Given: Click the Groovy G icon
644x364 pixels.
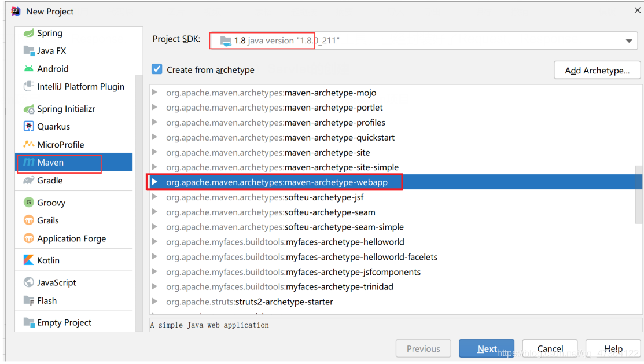Looking at the screenshot, I should 29,202.
